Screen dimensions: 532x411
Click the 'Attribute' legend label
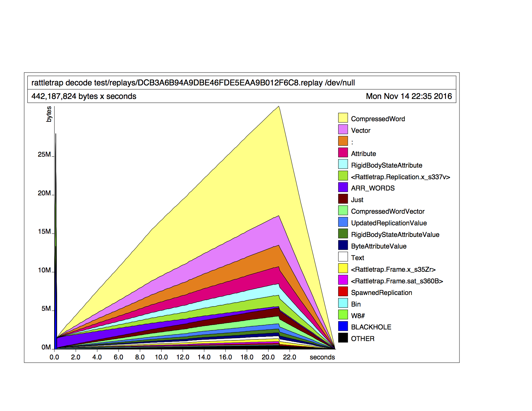pyautogui.click(x=363, y=154)
